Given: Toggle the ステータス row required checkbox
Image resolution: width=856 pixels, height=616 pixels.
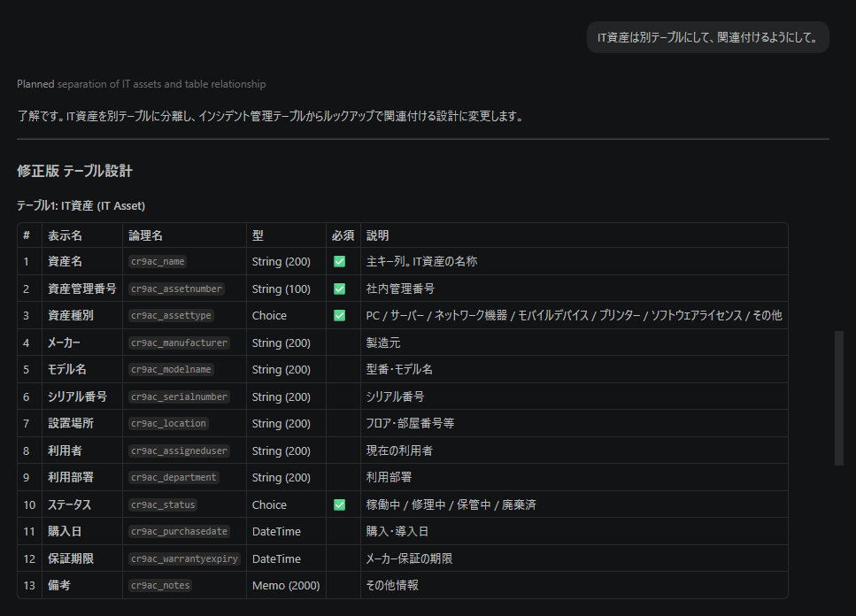Looking at the screenshot, I should tap(339, 505).
